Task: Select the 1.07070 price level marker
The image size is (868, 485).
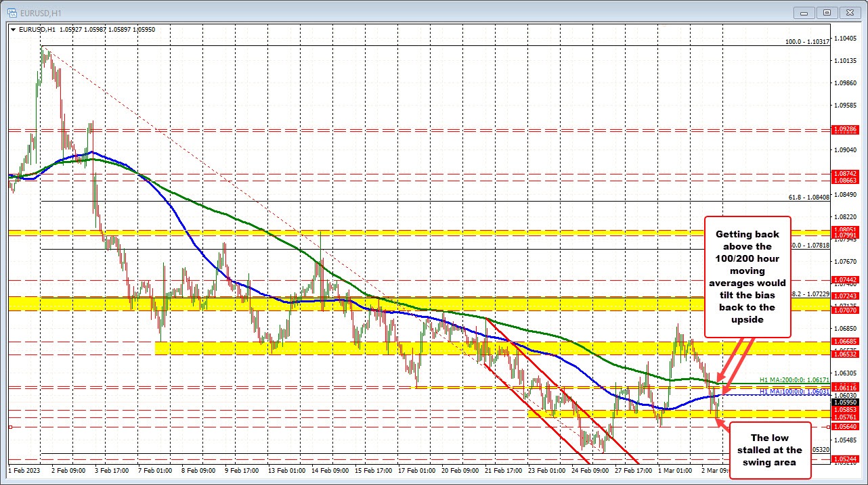Action: coord(845,310)
